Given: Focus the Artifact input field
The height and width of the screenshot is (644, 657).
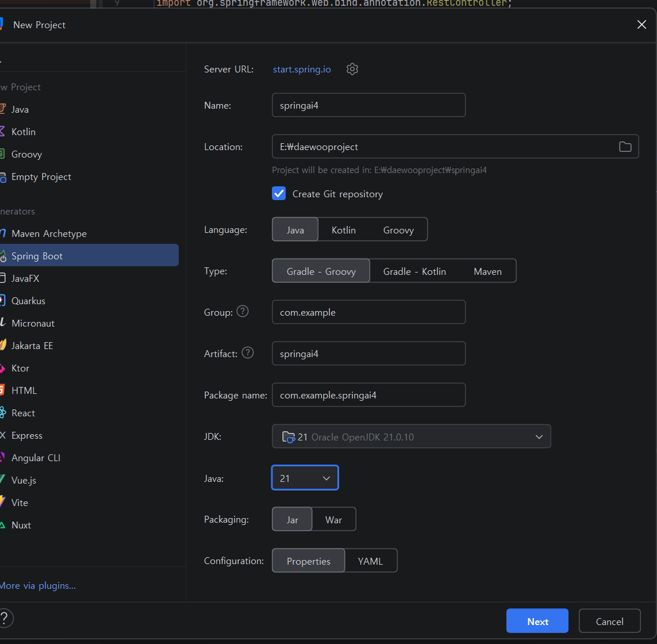Looking at the screenshot, I should point(368,354).
